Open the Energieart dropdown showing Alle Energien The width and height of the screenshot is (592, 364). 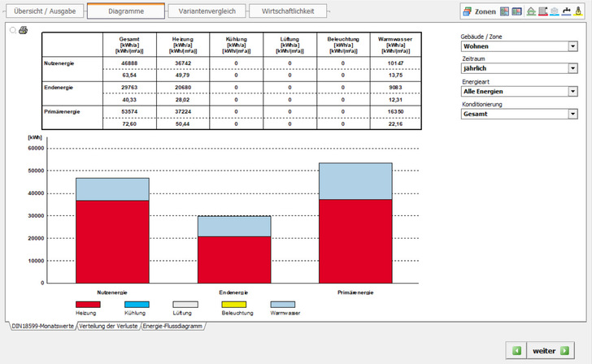tap(519, 91)
